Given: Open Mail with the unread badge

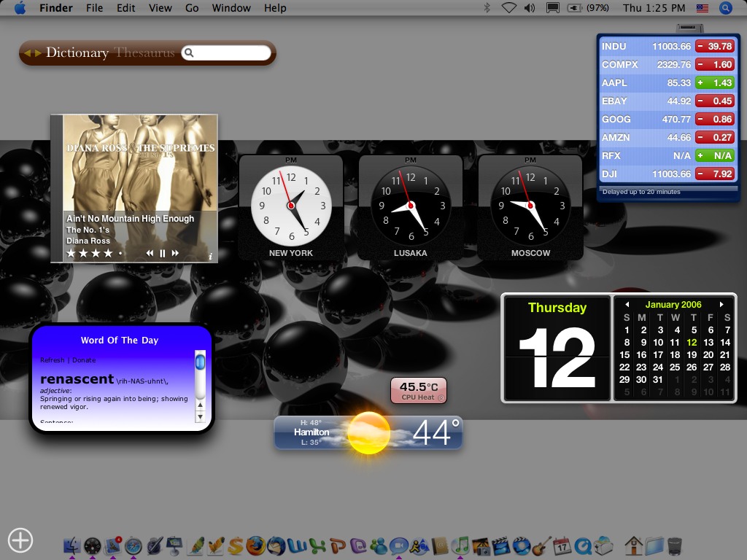Looking at the screenshot, I should pos(113,545).
